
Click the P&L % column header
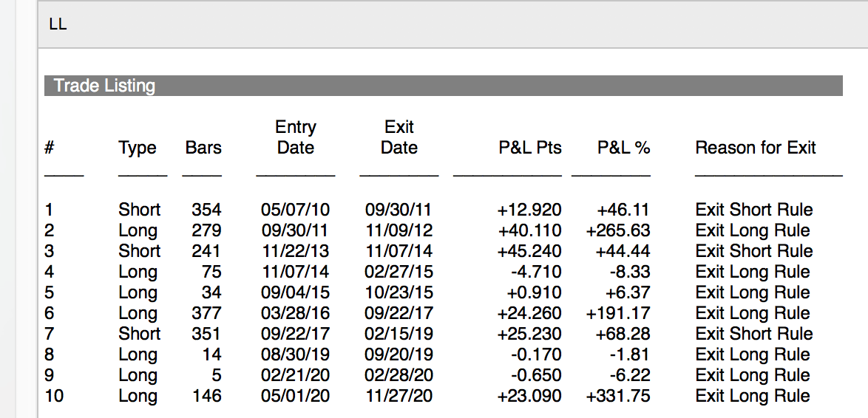pos(623,148)
